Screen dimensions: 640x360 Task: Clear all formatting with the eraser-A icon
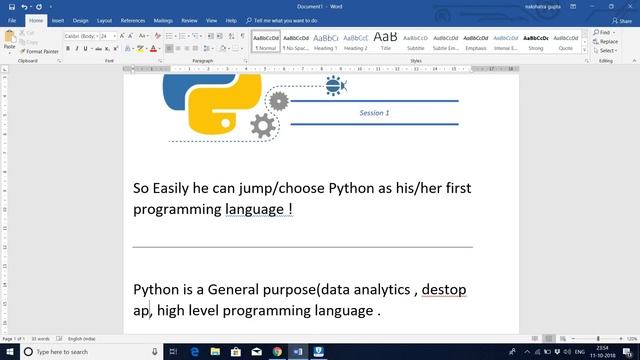(x=158, y=36)
